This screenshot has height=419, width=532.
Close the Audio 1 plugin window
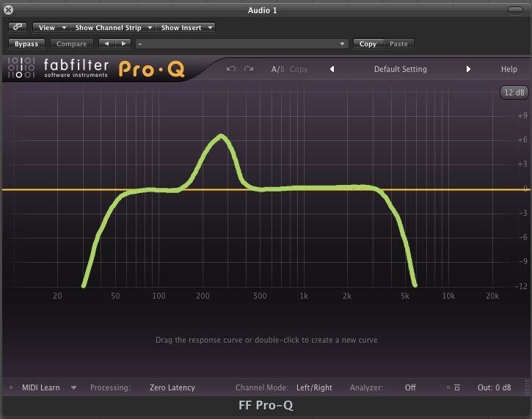tap(9, 10)
